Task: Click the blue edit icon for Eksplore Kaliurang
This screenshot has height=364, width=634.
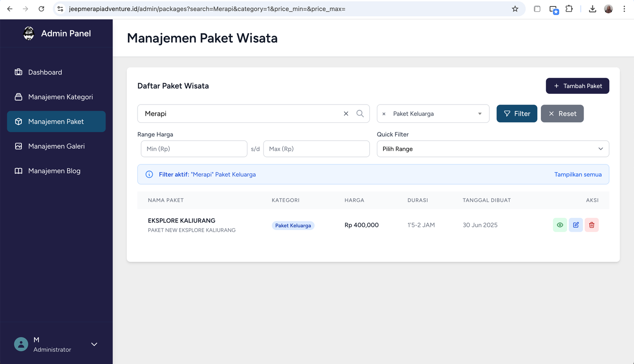Action: click(576, 225)
